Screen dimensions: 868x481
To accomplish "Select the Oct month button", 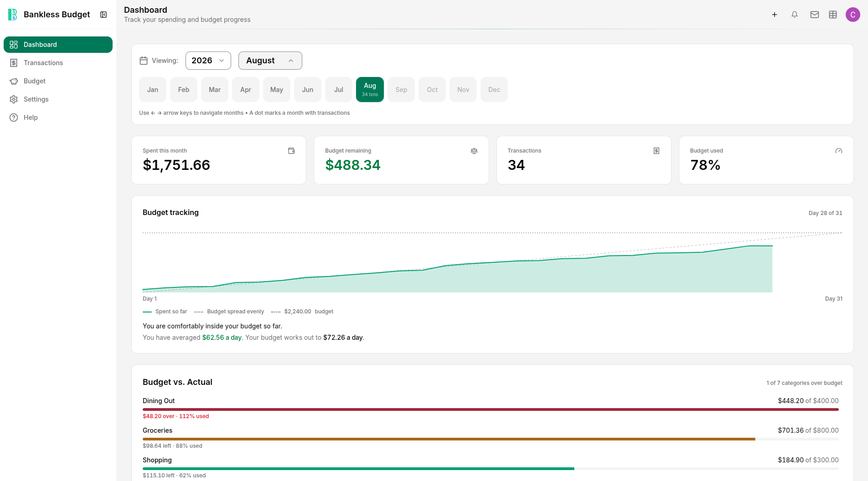I will click(x=432, y=90).
